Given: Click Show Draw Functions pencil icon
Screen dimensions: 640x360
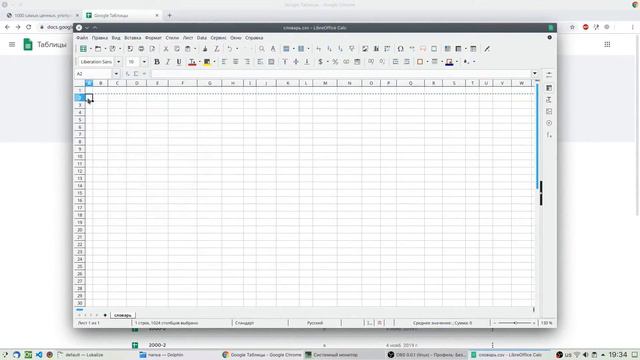Looking at the screenshot, I should click(487, 49).
